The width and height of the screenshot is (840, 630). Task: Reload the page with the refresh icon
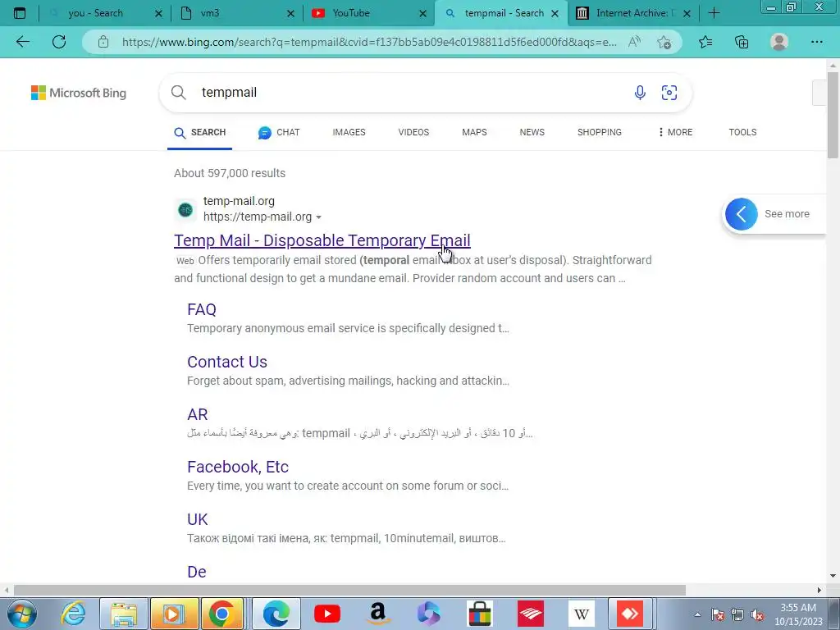pyautogui.click(x=59, y=42)
